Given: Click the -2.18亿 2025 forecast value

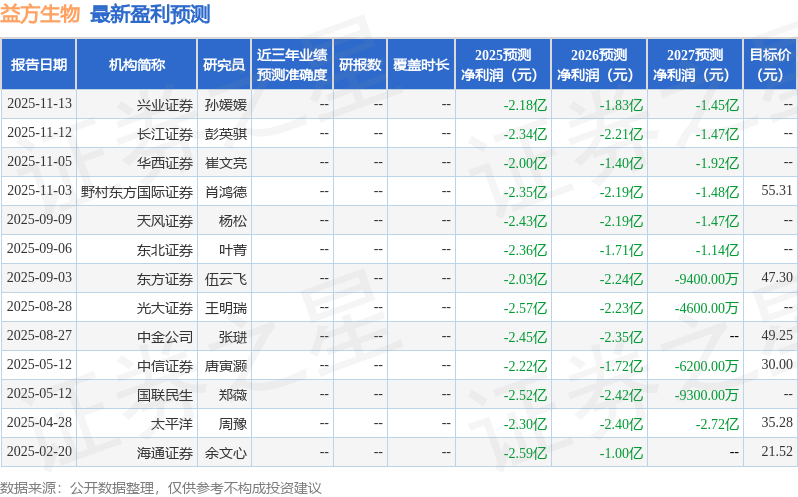Looking at the screenshot, I should 525,105.
